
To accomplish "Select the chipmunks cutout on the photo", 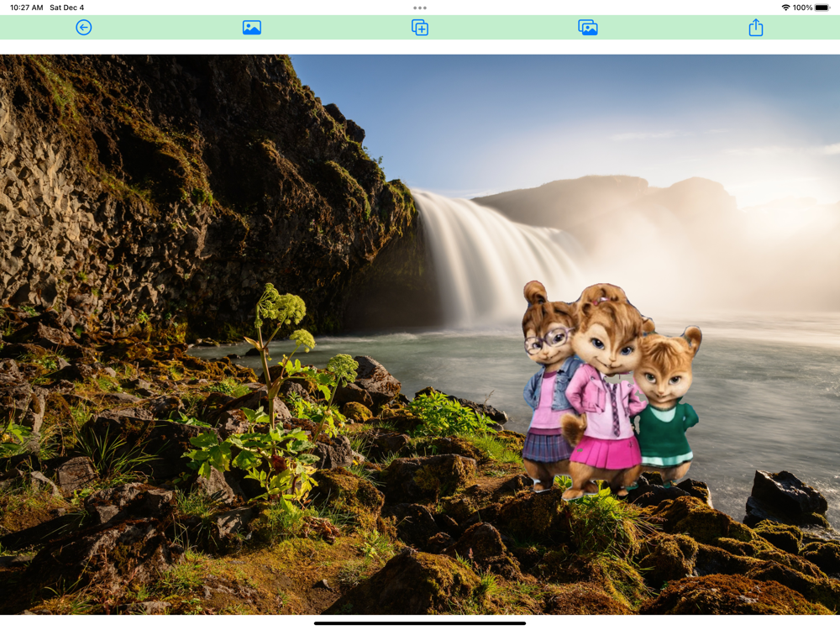I will point(611,391).
